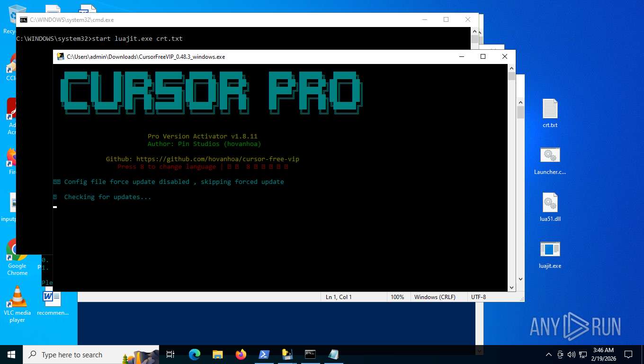Maximize the CursorFreeVIP console window
Image resolution: width=644 pixels, height=364 pixels.
pos(483,56)
